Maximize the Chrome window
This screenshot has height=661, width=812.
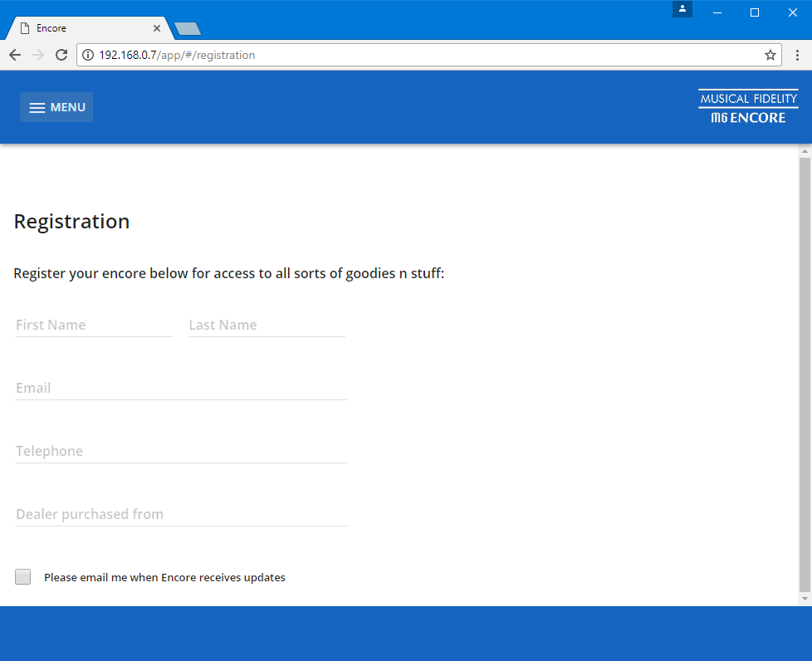(755, 12)
